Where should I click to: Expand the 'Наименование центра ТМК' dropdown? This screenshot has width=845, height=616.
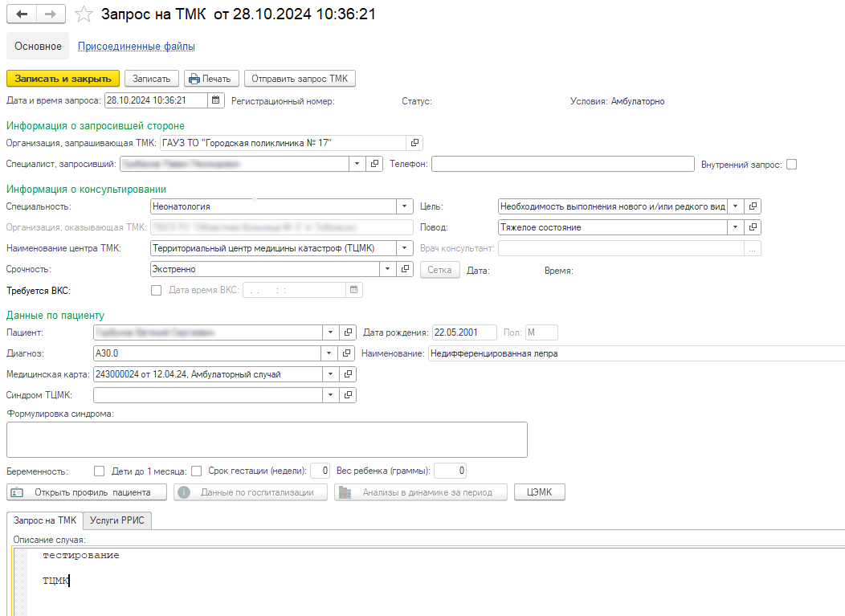click(406, 248)
